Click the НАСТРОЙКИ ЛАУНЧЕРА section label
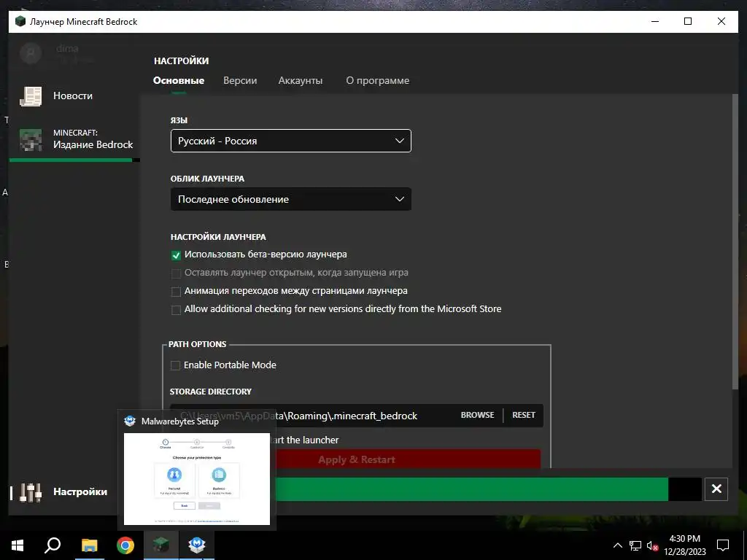 pos(218,237)
